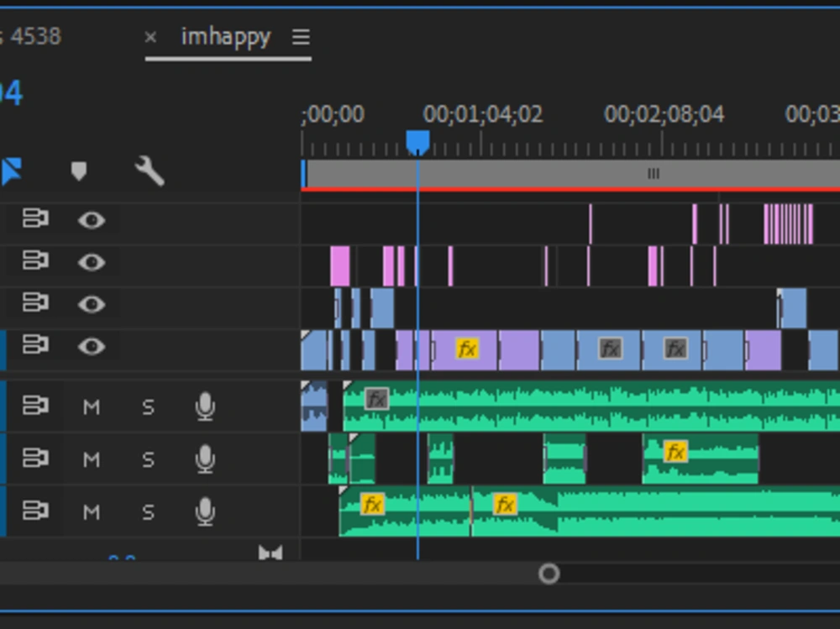Click the microphone on the third audio track

(x=205, y=511)
